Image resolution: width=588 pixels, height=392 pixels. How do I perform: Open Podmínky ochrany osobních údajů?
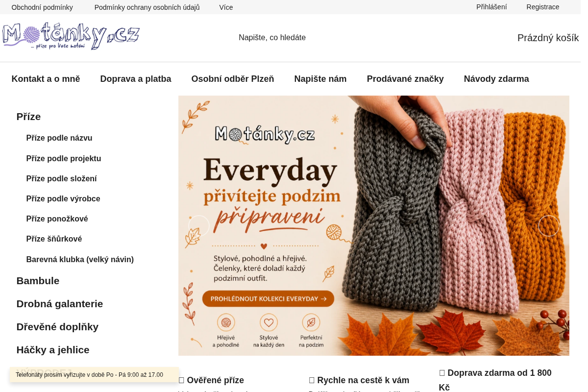point(147,7)
